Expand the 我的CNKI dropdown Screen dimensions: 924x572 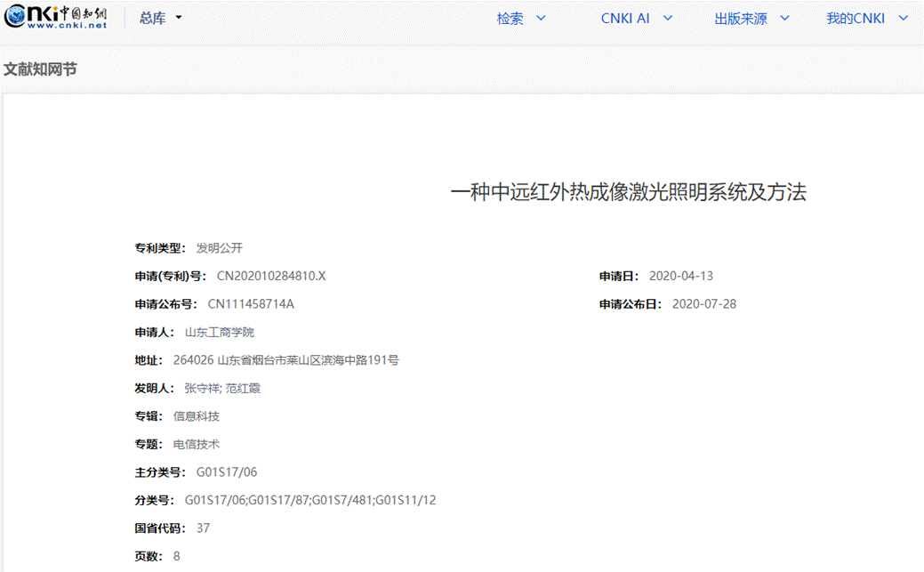click(x=903, y=19)
